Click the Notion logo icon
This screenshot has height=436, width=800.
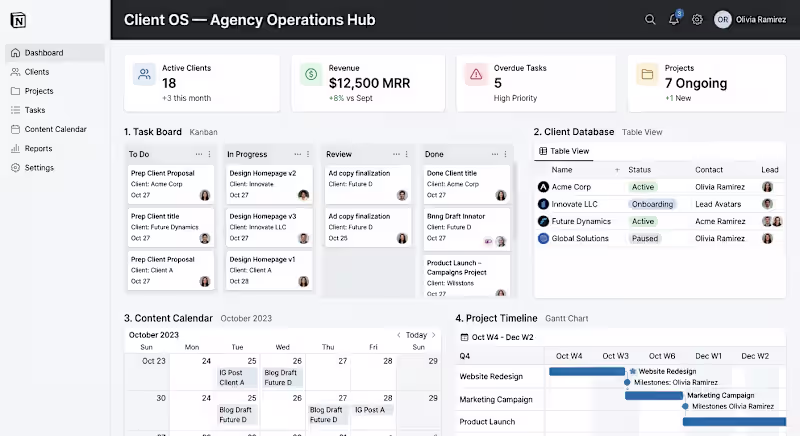[x=18, y=20]
